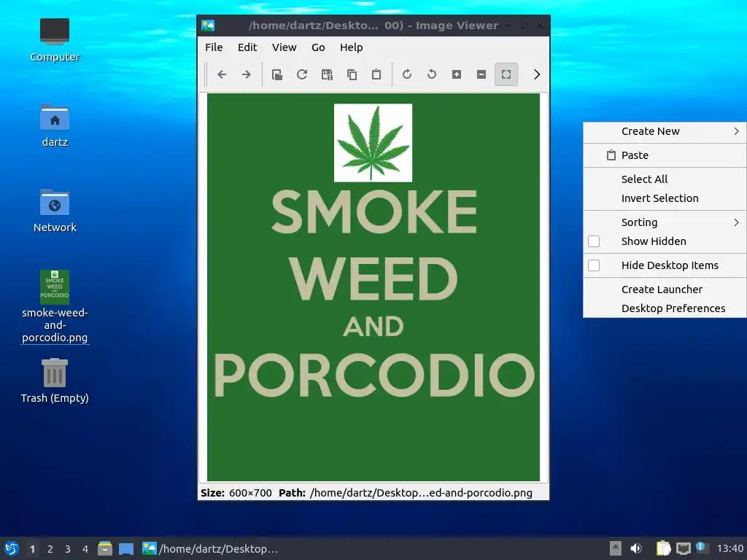Focus the Image Viewer taskbar entry
Screen dimensions: 747x560
click(210, 548)
